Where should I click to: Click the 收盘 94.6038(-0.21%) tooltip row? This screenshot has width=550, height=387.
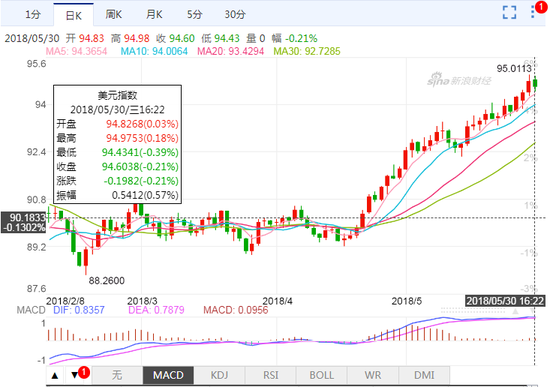(x=118, y=167)
